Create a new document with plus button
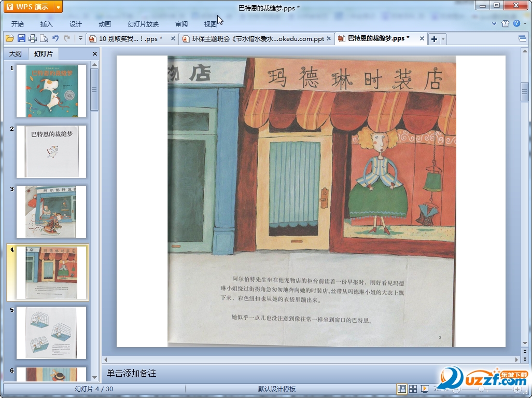 [x=434, y=39]
